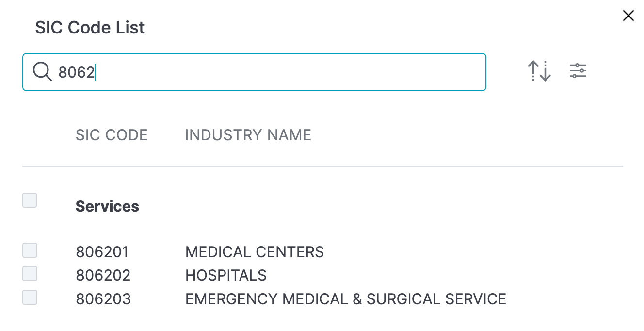
Task: Select the Services group label
Action: click(107, 206)
